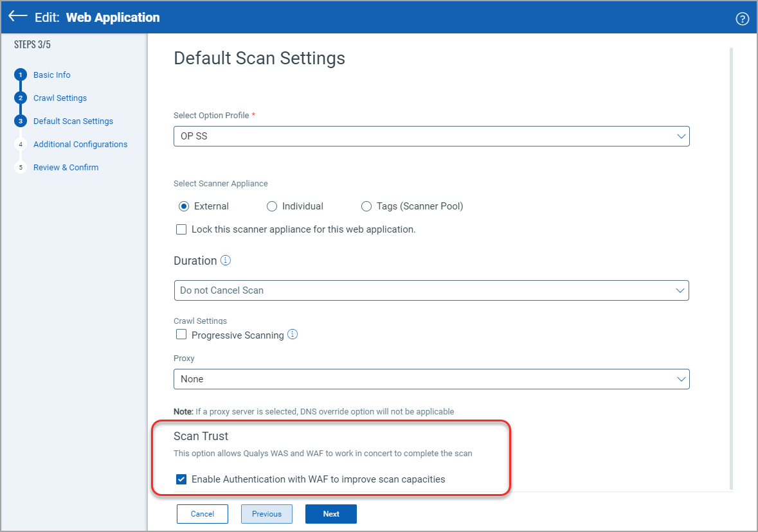Click the step 5 Review & Confirm circle

pos(20,167)
